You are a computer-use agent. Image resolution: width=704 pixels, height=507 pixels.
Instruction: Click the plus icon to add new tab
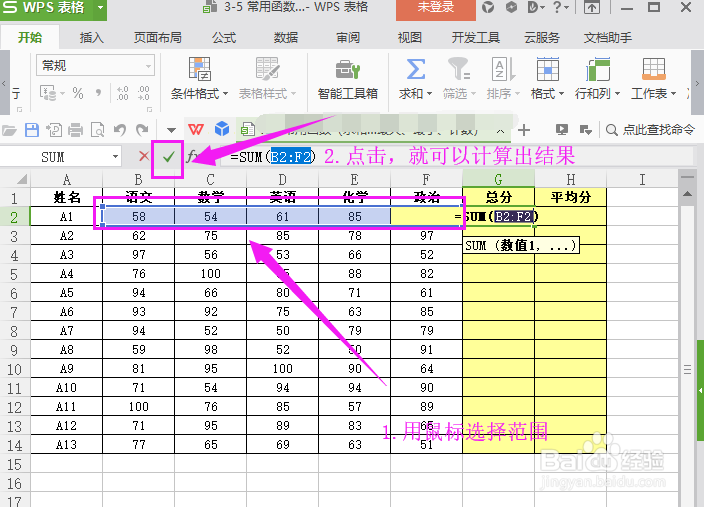[x=524, y=130]
